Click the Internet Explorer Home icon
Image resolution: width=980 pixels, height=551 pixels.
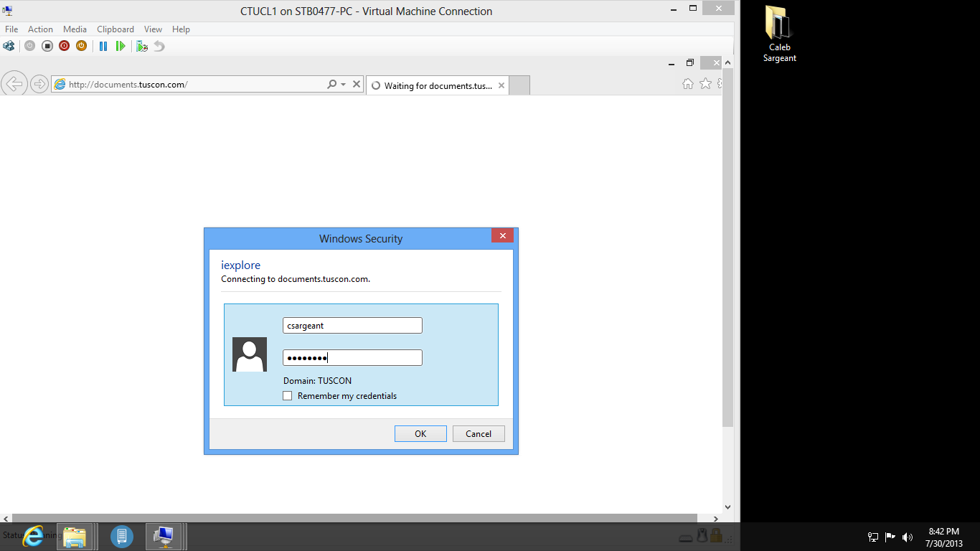point(688,84)
